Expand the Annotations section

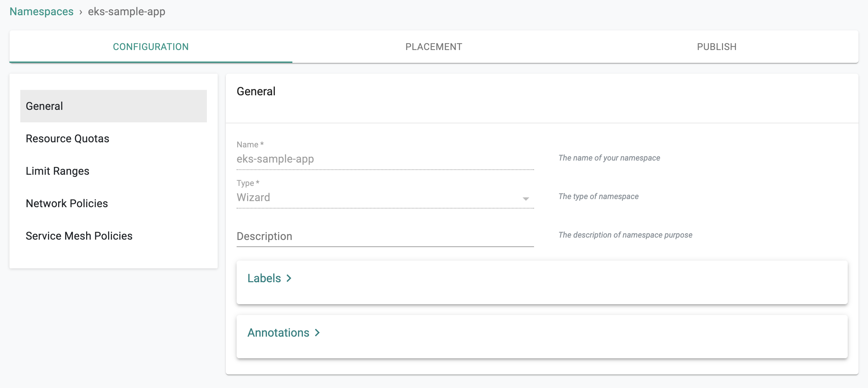284,333
